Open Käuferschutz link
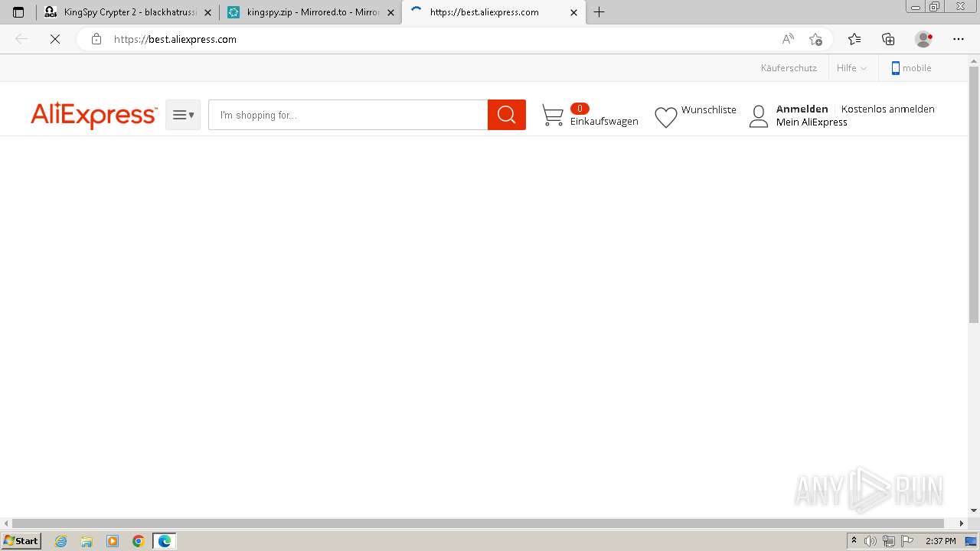The height and width of the screenshot is (551, 980). 789,68
